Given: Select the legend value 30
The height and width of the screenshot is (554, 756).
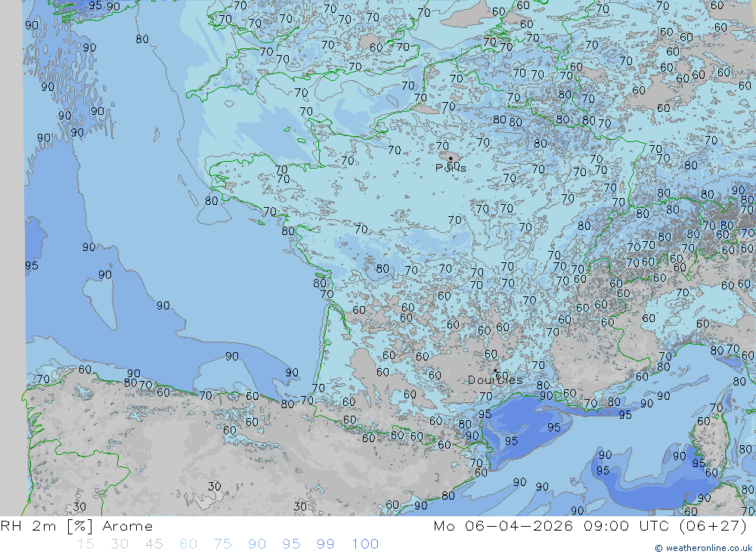Looking at the screenshot, I should pos(119,544).
